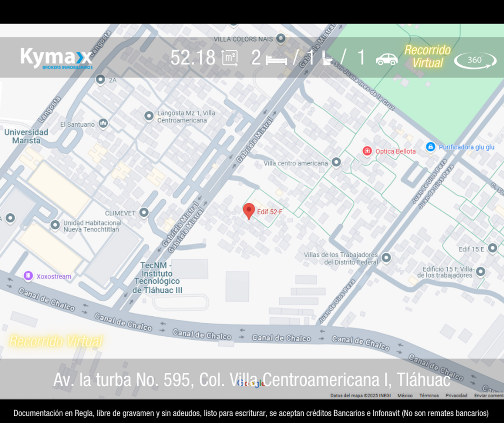Select the red Optica Bellota icon
This screenshot has width=504, height=423.
click(367, 151)
